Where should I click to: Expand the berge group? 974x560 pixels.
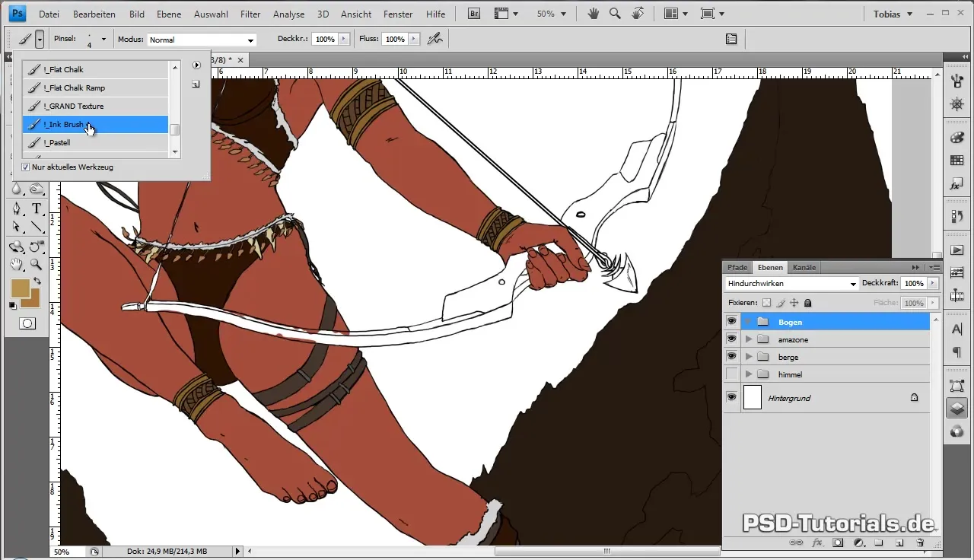[x=749, y=357]
